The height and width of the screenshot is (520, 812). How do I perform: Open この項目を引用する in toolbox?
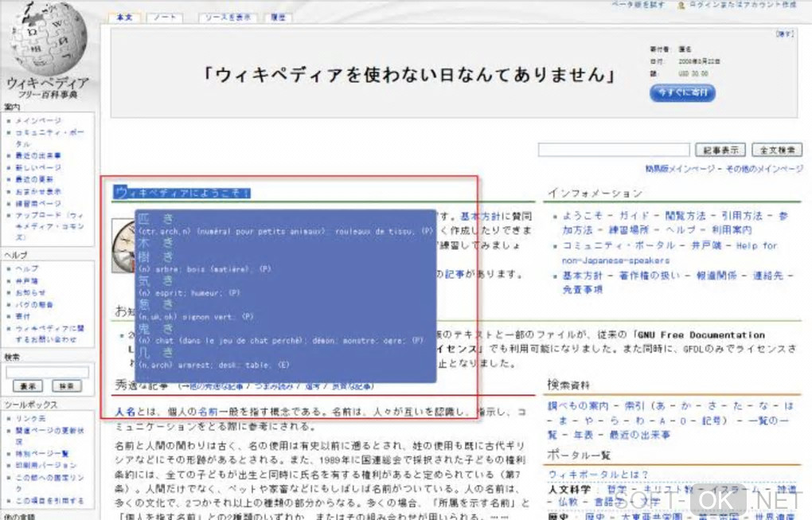(x=49, y=501)
